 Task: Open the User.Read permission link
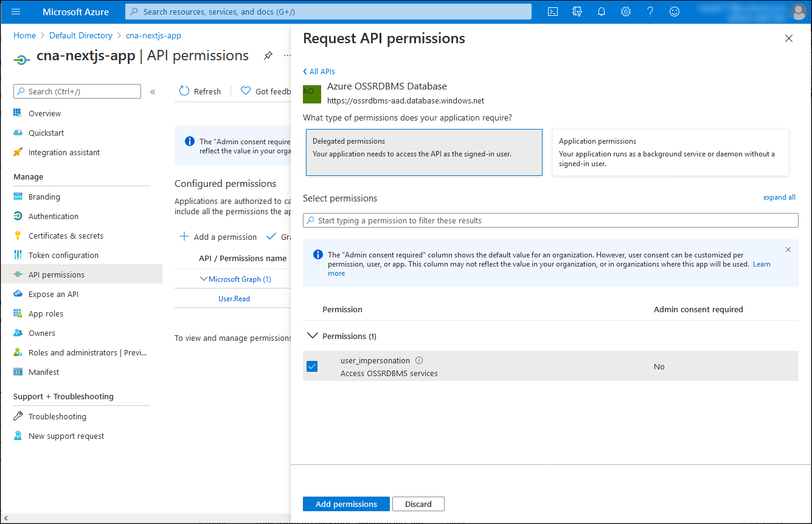pyautogui.click(x=234, y=299)
